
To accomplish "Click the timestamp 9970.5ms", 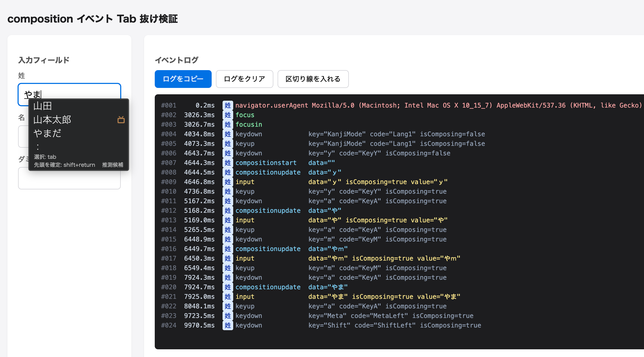I will [x=199, y=325].
